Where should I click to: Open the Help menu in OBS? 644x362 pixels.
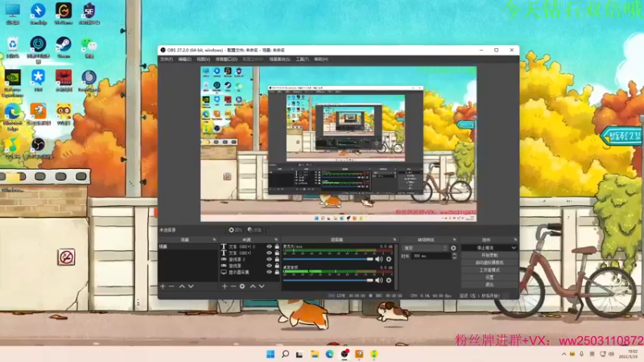point(320,59)
